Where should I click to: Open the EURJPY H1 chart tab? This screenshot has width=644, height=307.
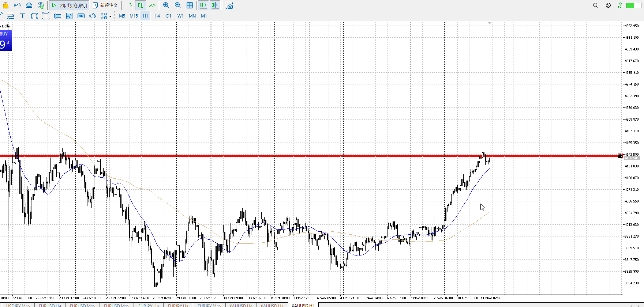point(178,305)
